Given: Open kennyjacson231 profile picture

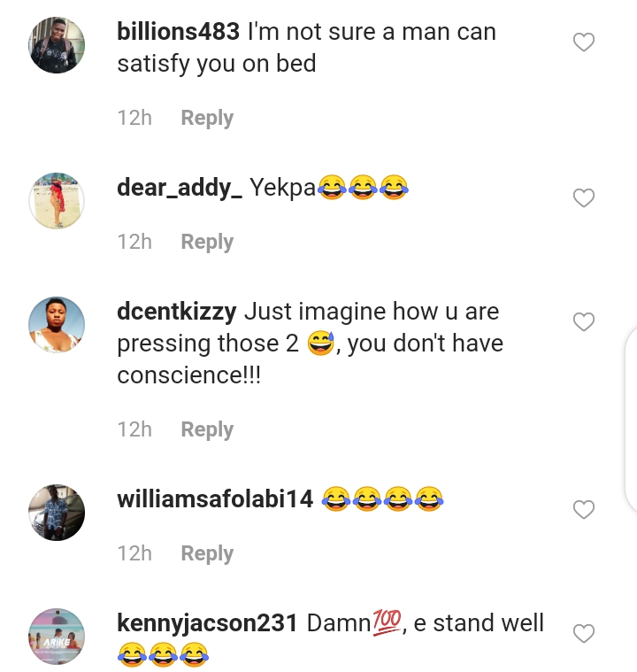Looking at the screenshot, I should point(57,637).
